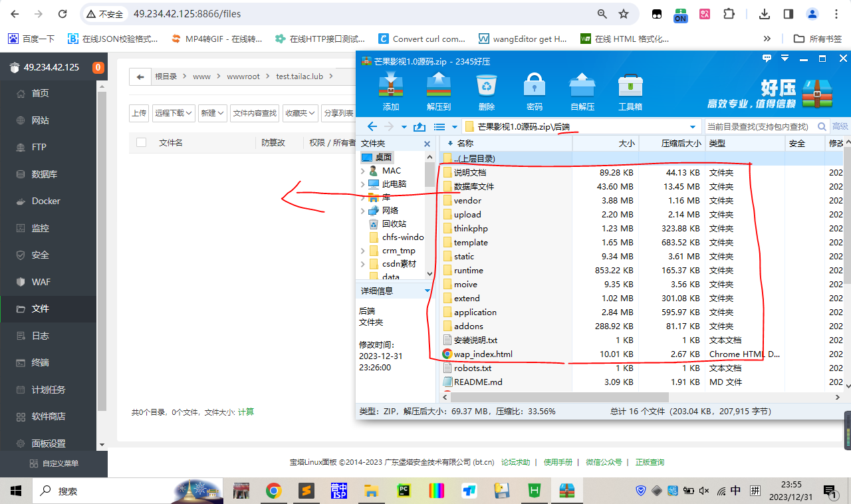Go back with the archive back arrow
Viewport: 851px width, 504px height.
372,126
